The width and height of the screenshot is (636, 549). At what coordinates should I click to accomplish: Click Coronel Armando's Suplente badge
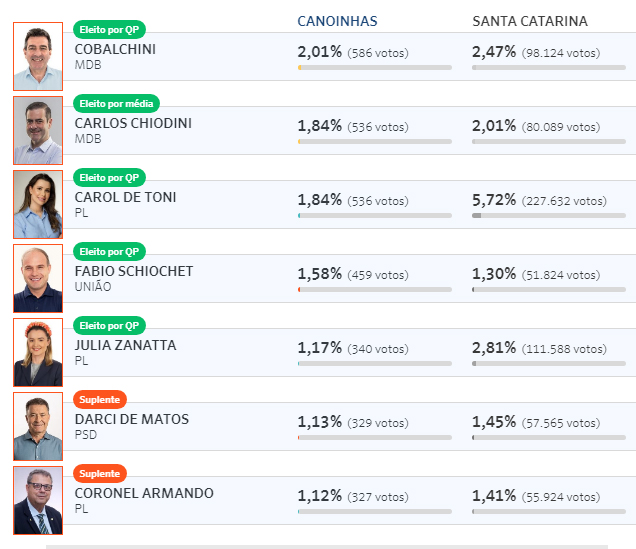(x=100, y=474)
